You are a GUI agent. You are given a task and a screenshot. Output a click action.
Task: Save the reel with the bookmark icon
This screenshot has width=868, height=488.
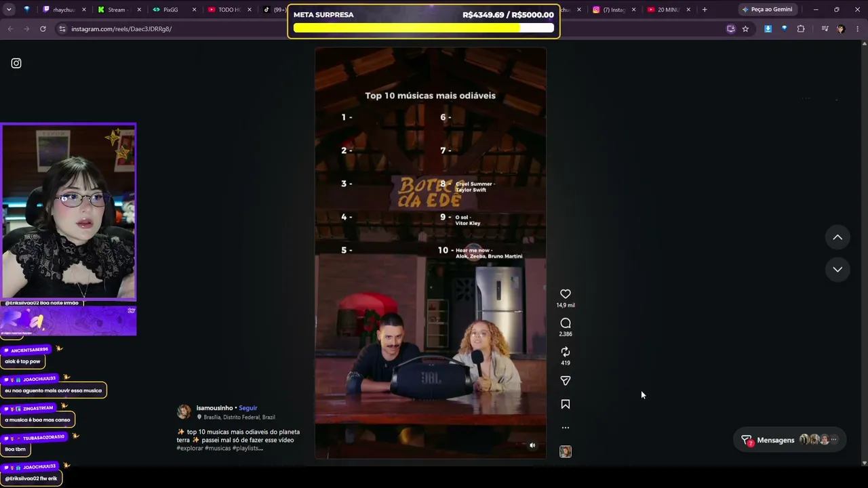point(566,405)
